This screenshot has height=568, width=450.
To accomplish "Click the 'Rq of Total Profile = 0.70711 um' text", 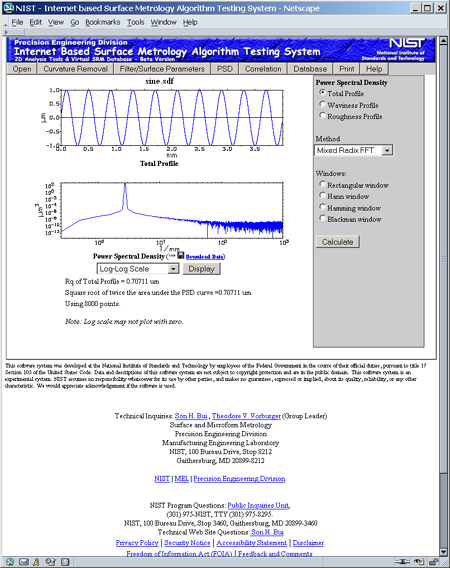I will [112, 281].
